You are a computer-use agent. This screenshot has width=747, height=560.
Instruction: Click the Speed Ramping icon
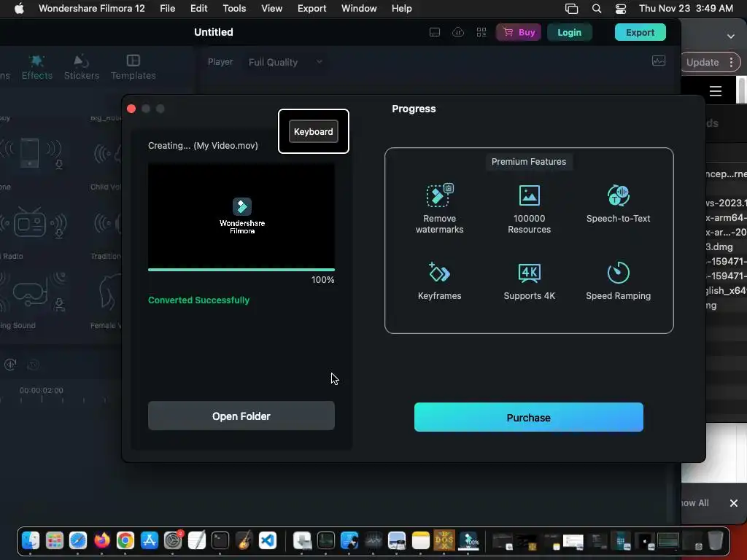(618, 273)
